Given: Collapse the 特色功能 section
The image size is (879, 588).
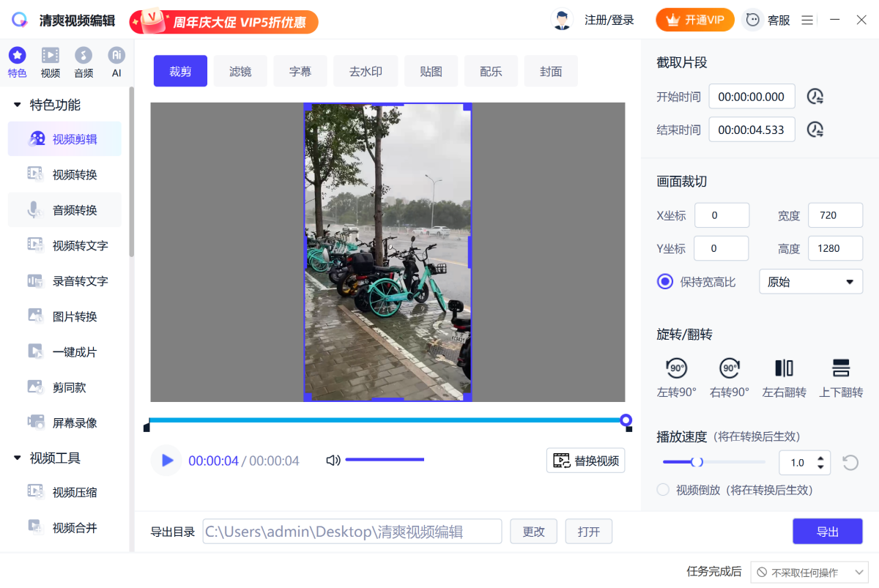Looking at the screenshot, I should click(x=18, y=105).
